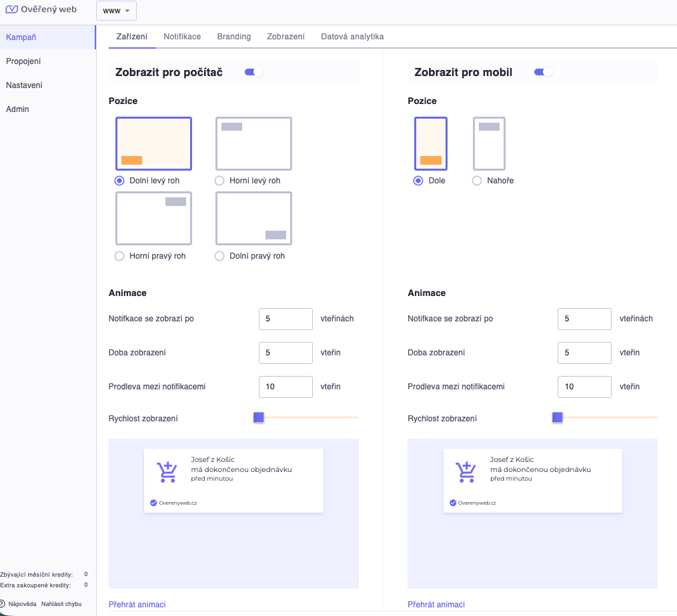This screenshot has width=677, height=616.
Task: Click the Nápověda help question-mark icon
Action: pos(3,604)
